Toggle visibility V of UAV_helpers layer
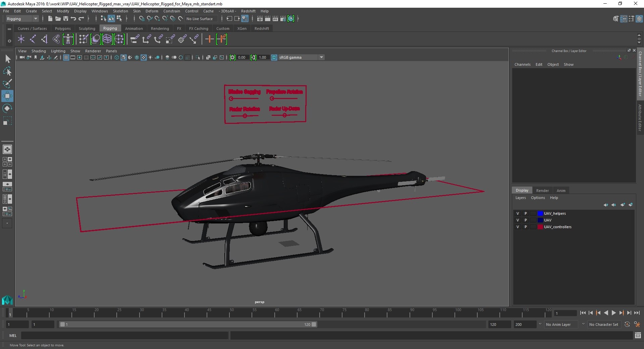644x349 pixels. [518, 213]
